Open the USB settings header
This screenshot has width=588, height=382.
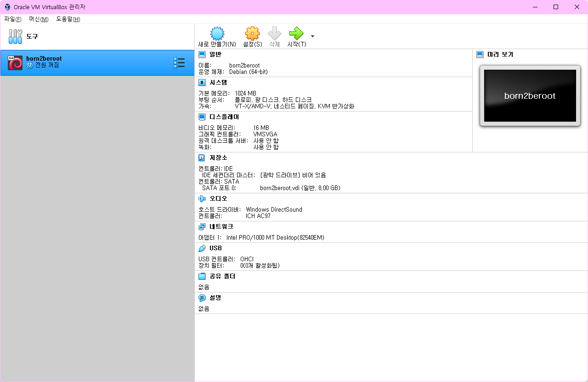(x=215, y=248)
